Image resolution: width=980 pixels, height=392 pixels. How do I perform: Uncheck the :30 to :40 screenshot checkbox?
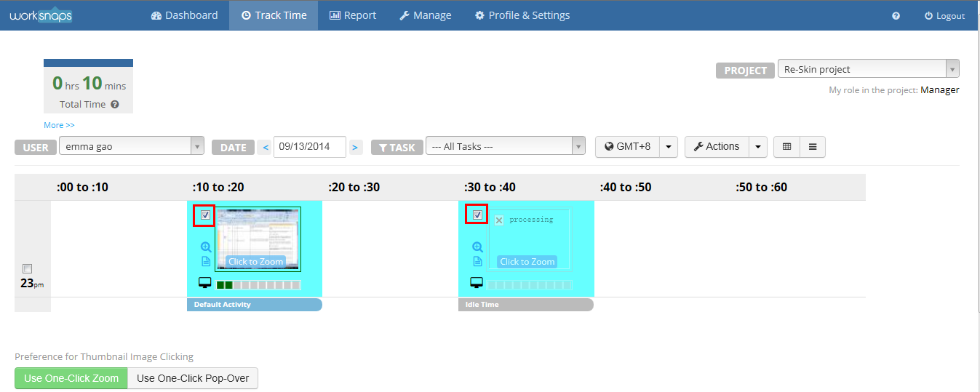pyautogui.click(x=477, y=215)
